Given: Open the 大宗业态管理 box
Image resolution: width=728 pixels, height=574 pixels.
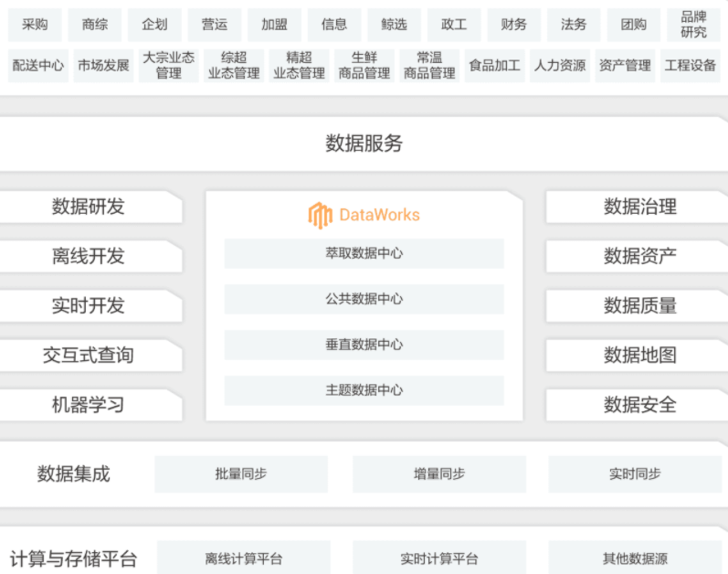Looking at the screenshot, I should tap(169, 66).
